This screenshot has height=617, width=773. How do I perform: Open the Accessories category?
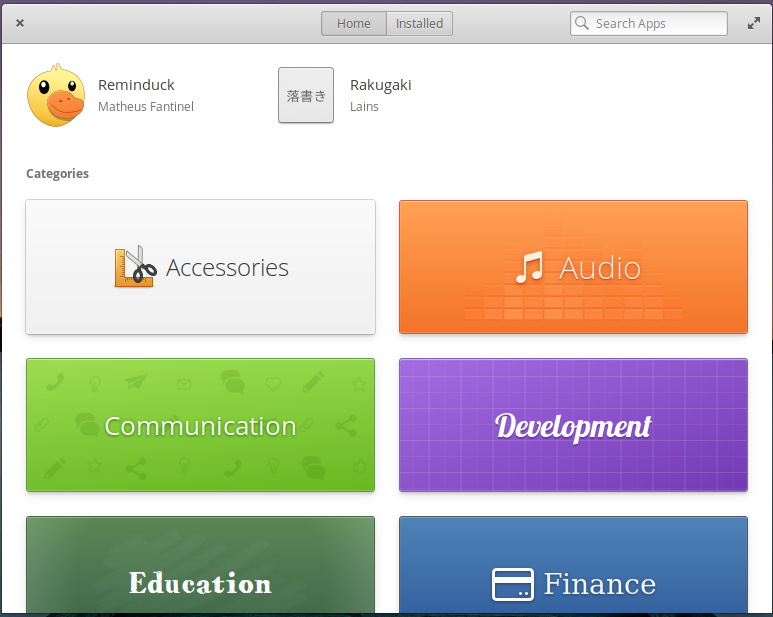[201, 267]
